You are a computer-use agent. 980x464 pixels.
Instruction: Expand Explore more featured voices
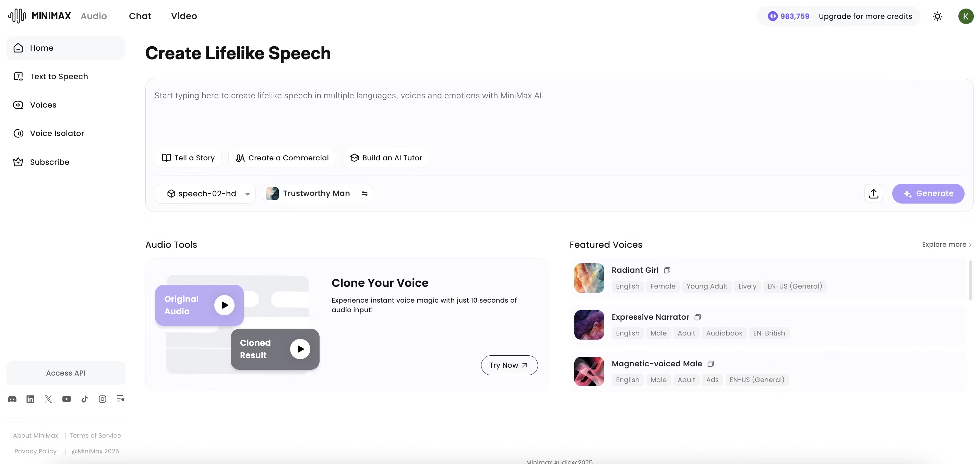point(946,245)
